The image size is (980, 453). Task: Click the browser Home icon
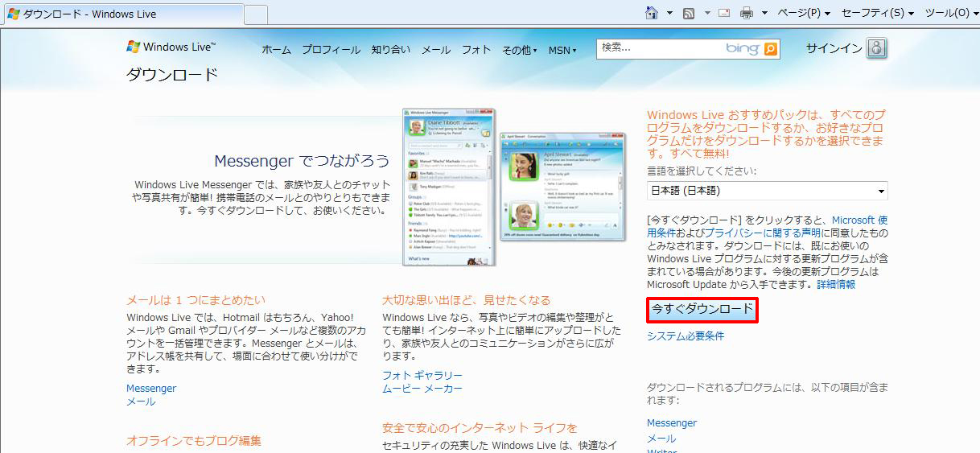click(x=653, y=13)
